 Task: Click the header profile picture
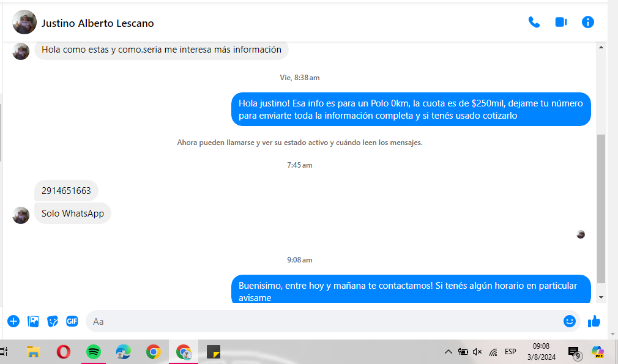[24, 23]
